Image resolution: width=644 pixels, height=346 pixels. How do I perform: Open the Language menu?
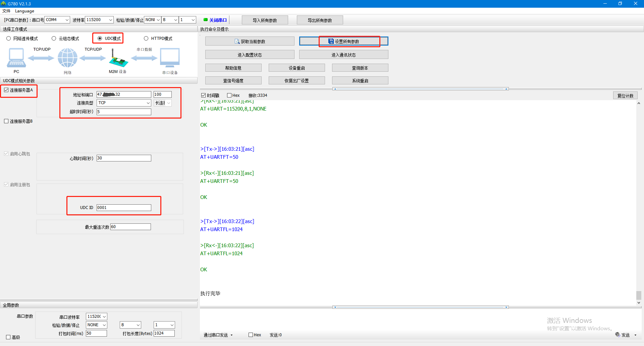tap(24, 11)
